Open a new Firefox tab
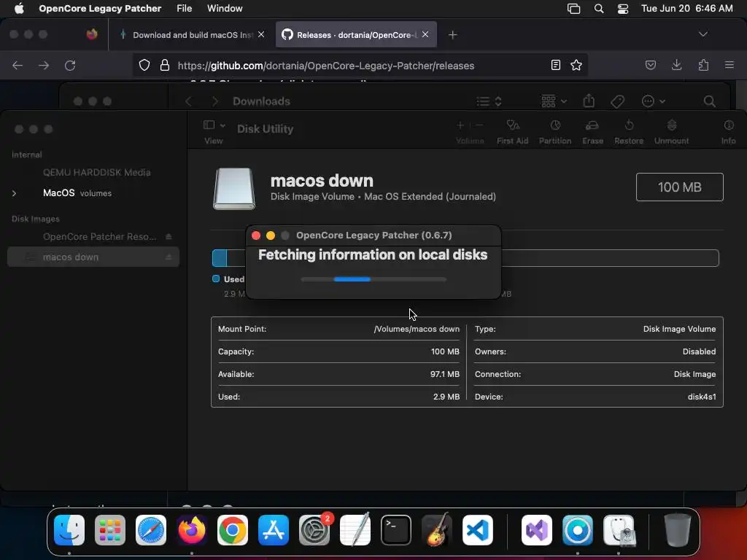Image resolution: width=747 pixels, height=560 pixels. tap(452, 35)
